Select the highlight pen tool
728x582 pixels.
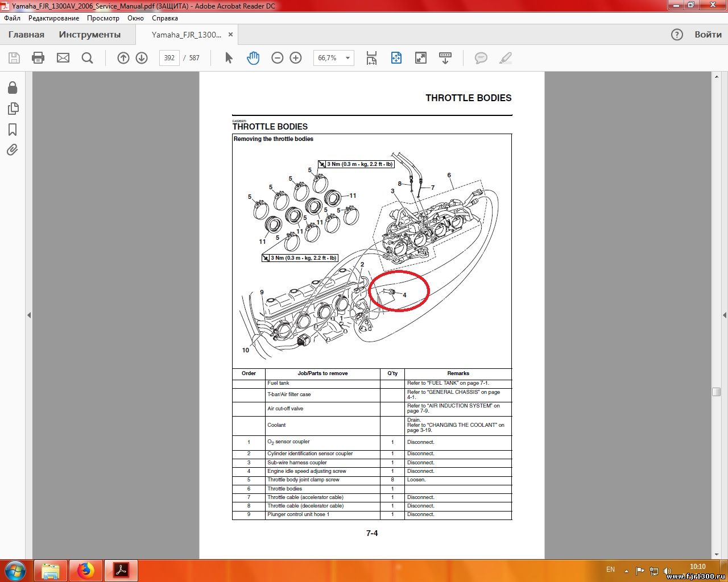tap(506, 58)
